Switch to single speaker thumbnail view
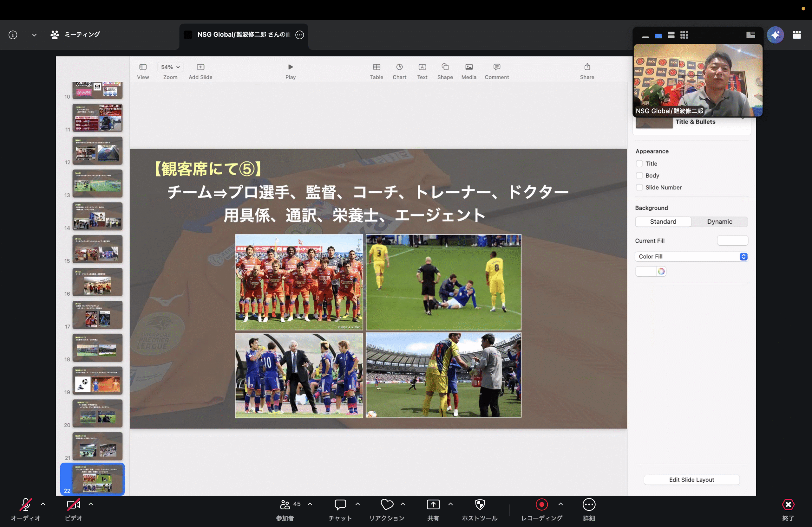 658,35
